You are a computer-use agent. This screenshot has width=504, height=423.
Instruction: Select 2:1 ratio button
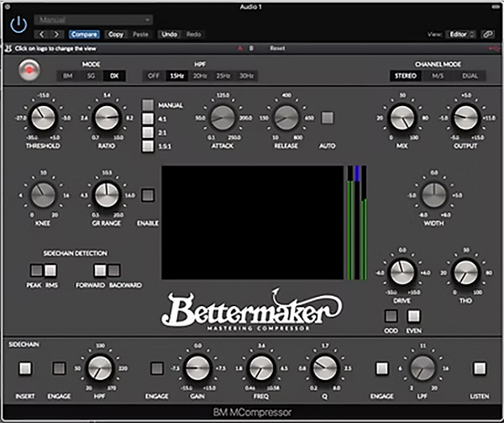[148, 133]
